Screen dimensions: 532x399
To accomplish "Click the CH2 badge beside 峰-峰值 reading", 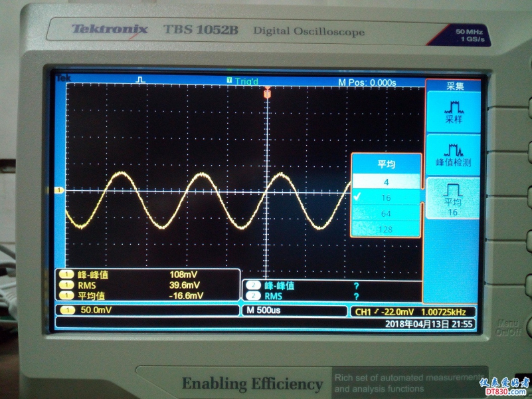I will pos(253,286).
